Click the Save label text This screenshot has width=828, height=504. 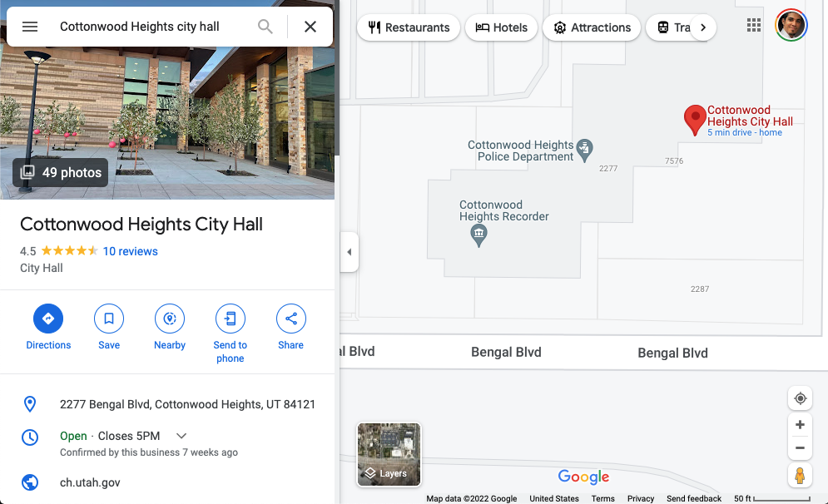point(109,345)
